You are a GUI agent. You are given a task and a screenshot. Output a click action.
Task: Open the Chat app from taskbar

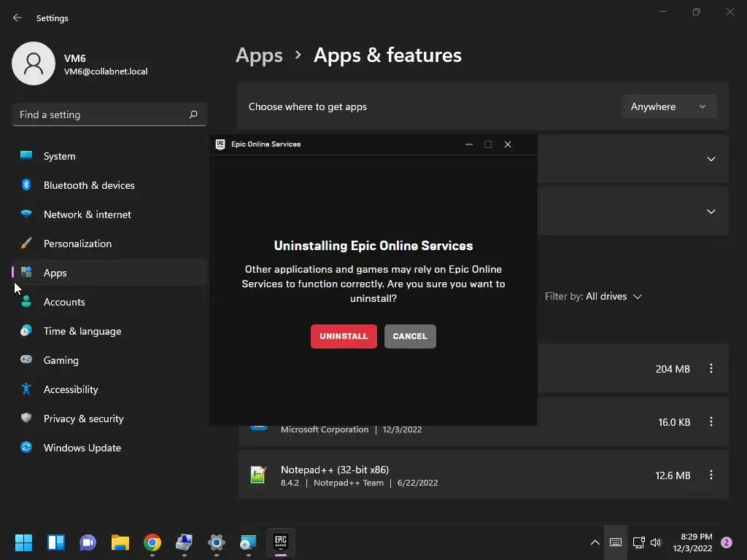pos(88,542)
